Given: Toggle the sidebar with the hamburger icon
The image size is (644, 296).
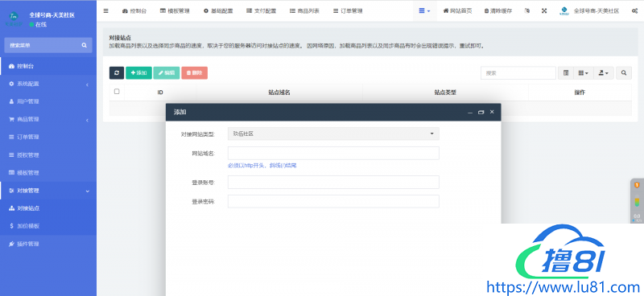Looking at the screenshot, I should pyautogui.click(x=106, y=11).
